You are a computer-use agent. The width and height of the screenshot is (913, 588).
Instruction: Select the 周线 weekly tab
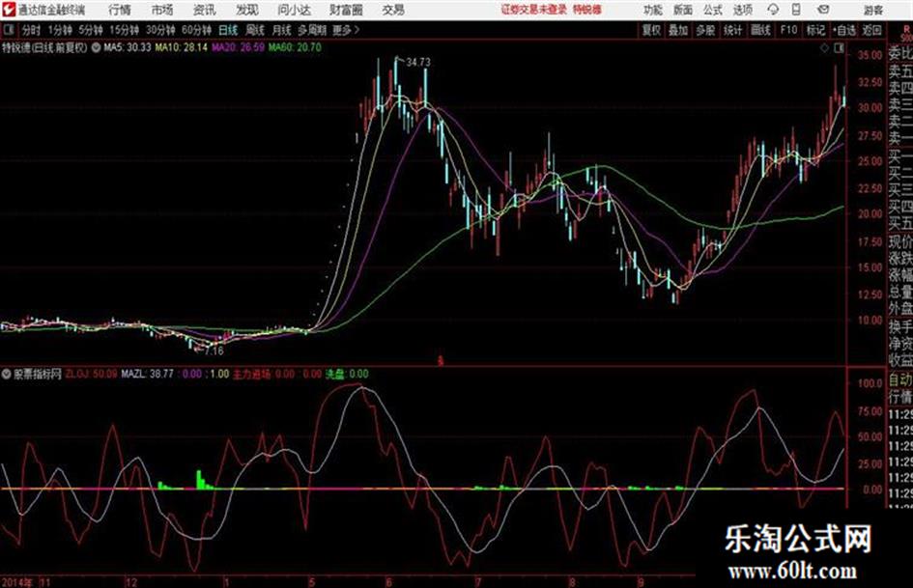click(x=255, y=30)
